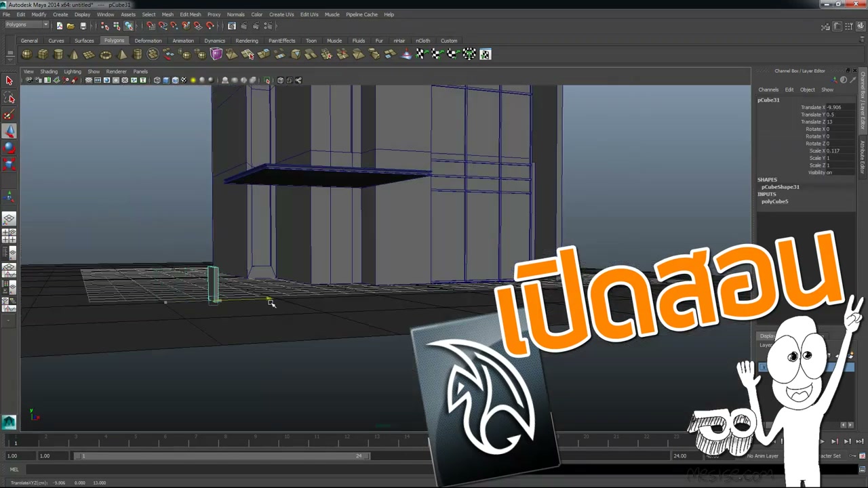Toggle snap to curves
Viewport: 868px width, 488px height.
pos(162,26)
